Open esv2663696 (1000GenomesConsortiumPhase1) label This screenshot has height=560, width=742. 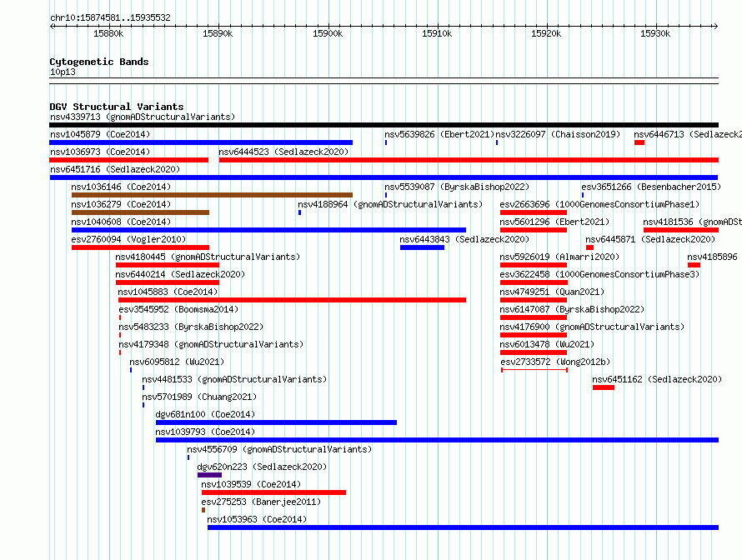pyautogui.click(x=599, y=204)
